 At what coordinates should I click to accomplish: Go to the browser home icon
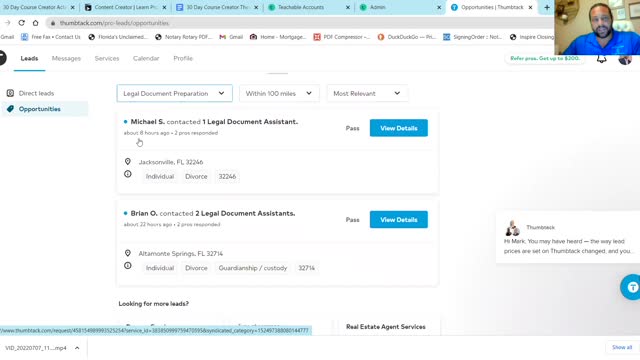click(x=36, y=23)
